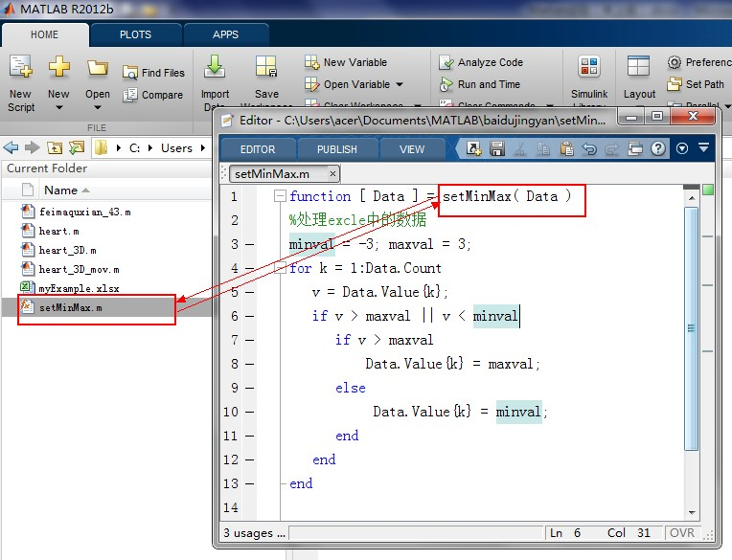Screen dimensions: 732x560
Task: Click the New Script icon
Action: (x=21, y=66)
